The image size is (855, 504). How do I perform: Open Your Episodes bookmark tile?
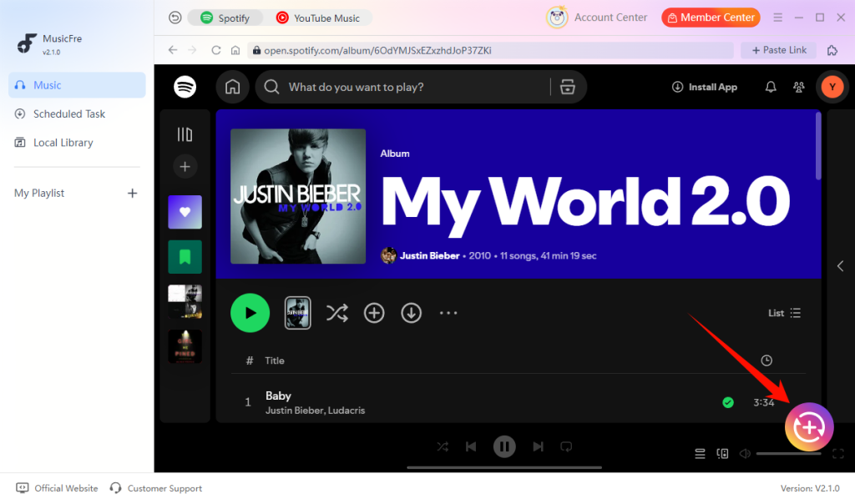[185, 257]
